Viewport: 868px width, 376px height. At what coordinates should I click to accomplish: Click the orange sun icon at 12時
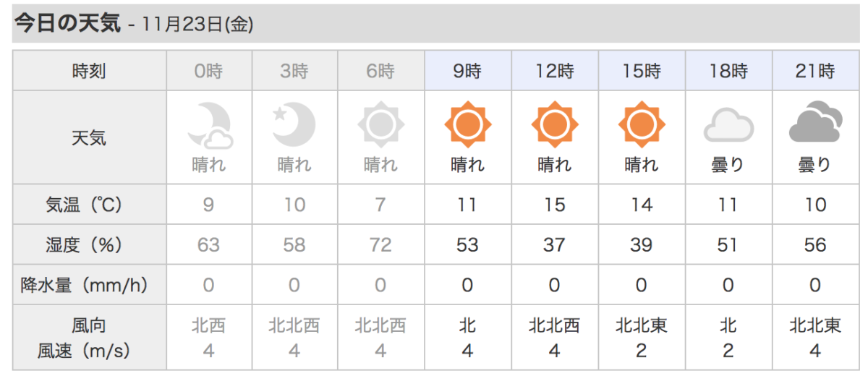click(x=554, y=124)
